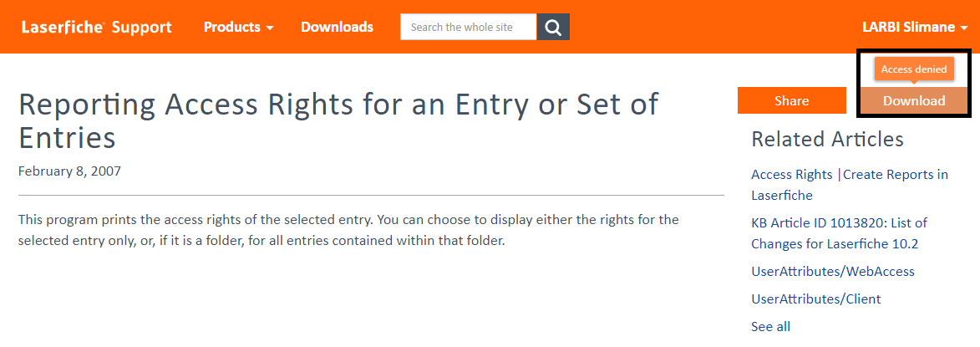The height and width of the screenshot is (347, 980).
Task: Expand the Products dropdown menu
Action: coord(238,27)
